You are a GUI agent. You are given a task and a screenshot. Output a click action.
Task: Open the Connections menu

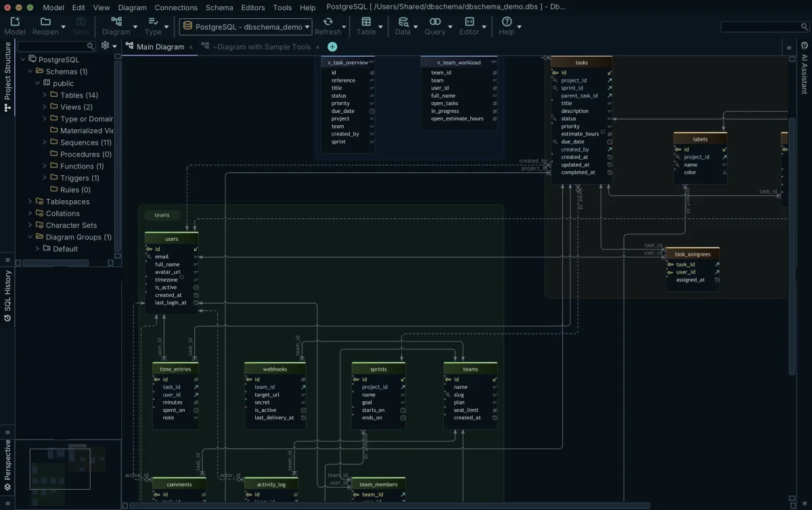point(176,7)
